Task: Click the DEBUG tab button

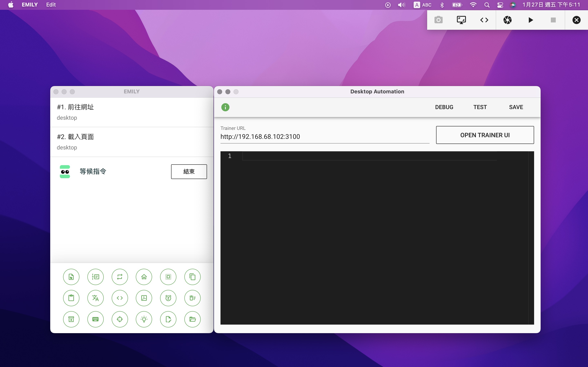Action: tap(444, 107)
